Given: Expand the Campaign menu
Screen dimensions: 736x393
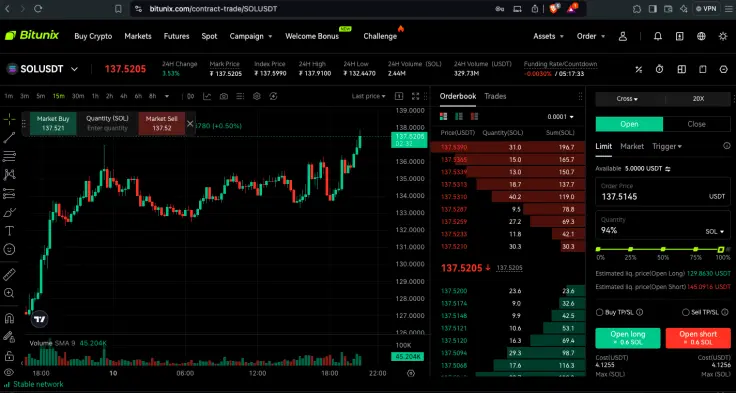Looking at the screenshot, I should tap(251, 37).
